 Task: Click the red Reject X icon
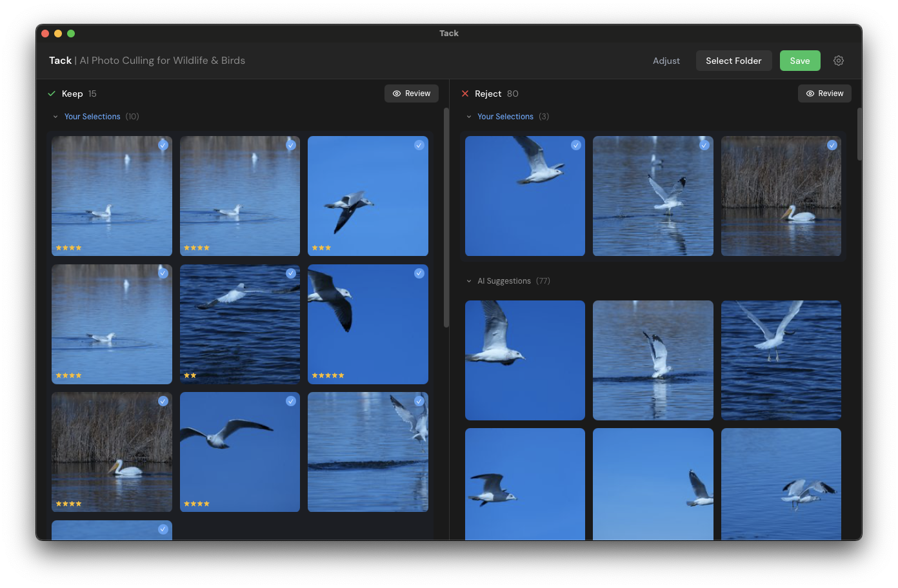pos(465,93)
